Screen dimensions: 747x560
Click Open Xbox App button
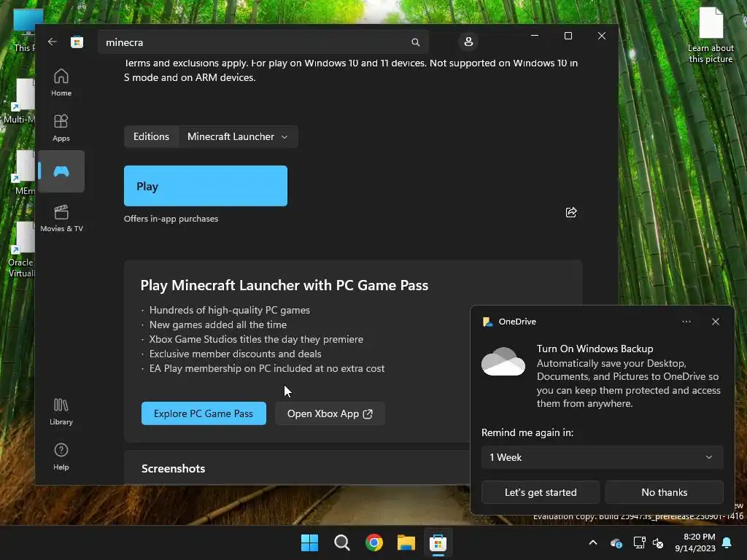330,413
